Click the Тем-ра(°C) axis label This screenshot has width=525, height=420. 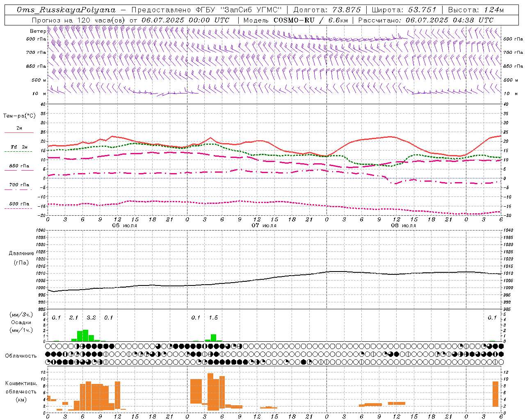19,116
